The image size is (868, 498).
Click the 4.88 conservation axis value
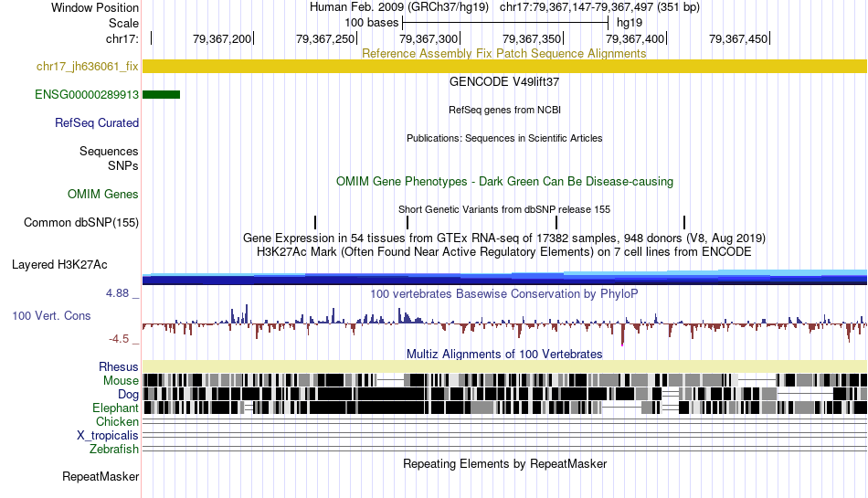117,293
